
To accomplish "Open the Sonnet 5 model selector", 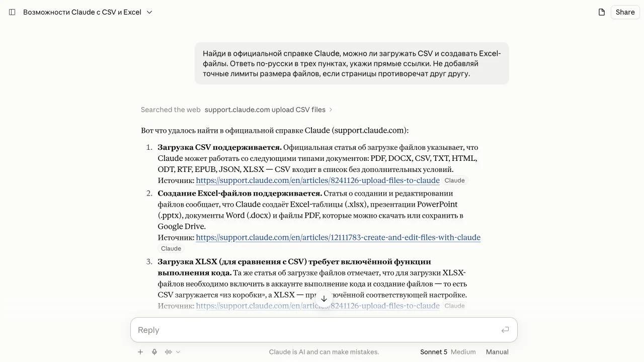I will 448,352.
